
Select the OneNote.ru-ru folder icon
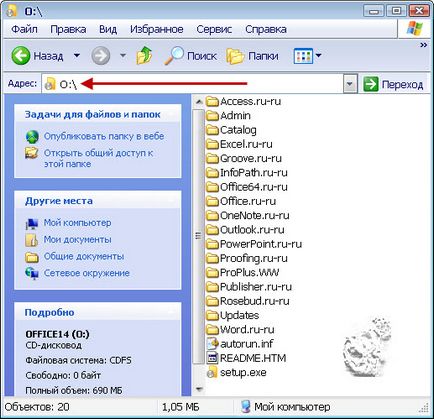212,216
